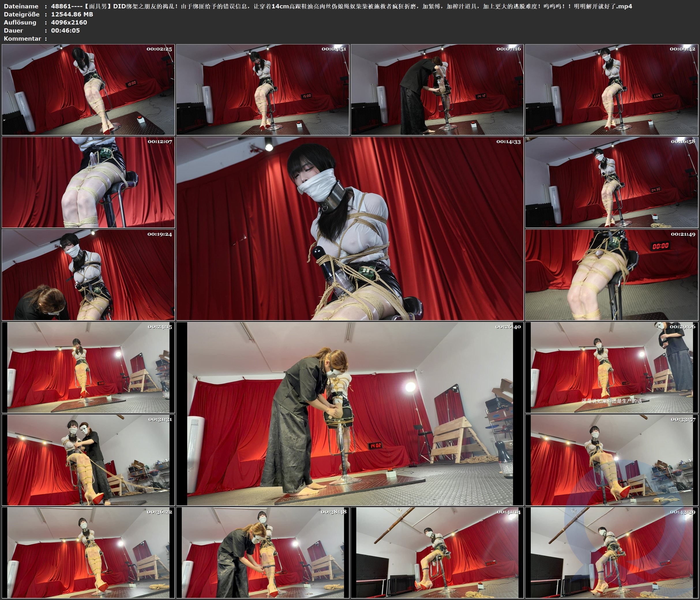Open the frame at 00:24:15
Screen dimensions: 700x600
pos(88,367)
